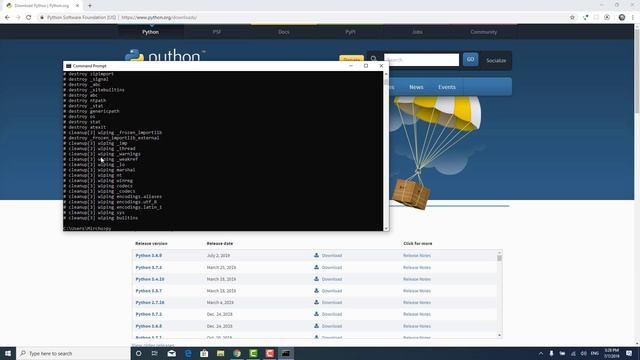Viewport: 640px width, 360px height.
Task: Open Python 3.6.9 release link
Action: pos(149,256)
